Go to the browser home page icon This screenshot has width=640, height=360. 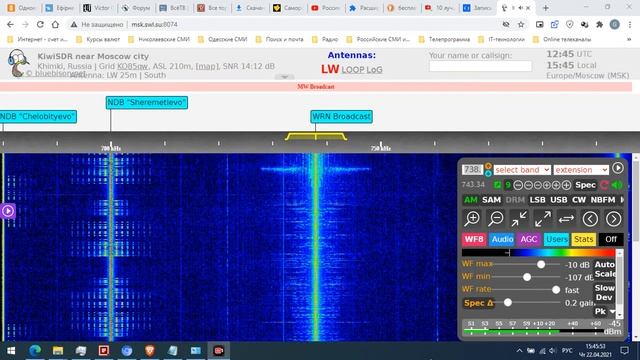pyautogui.click(x=55, y=24)
